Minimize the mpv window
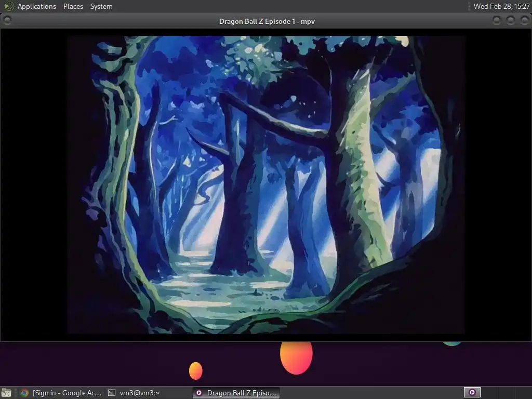 [496, 20]
